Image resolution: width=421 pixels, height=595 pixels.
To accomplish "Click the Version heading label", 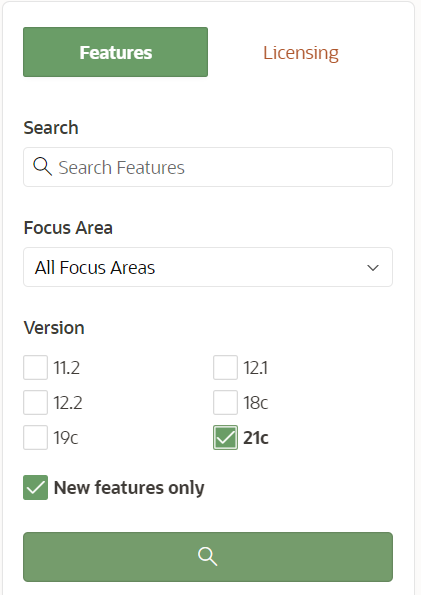I will (54, 327).
